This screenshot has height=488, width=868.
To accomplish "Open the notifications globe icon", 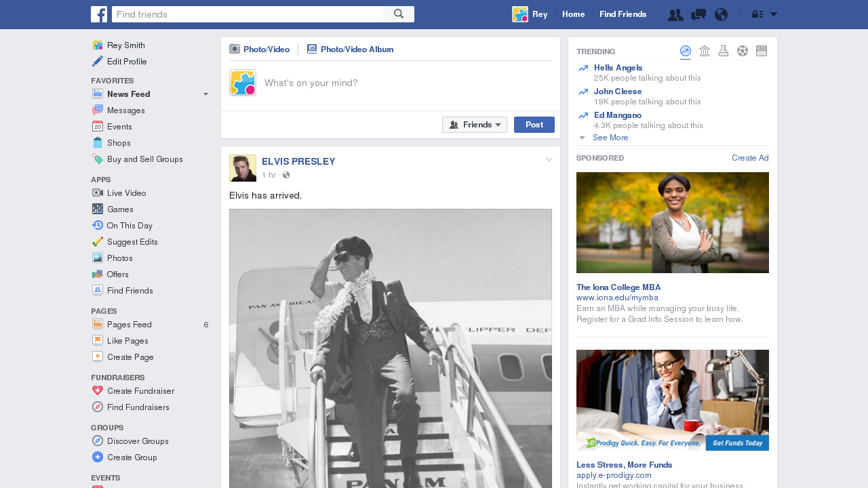I will coord(721,14).
